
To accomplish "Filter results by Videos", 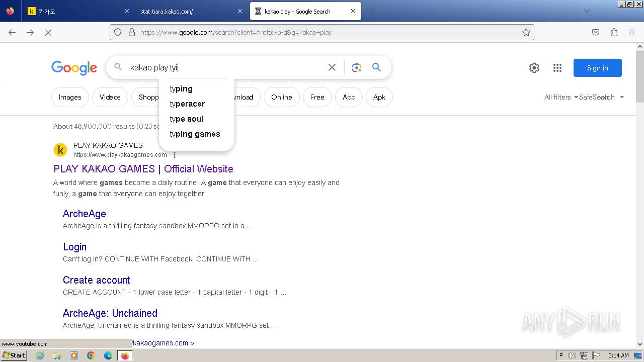I will click(110, 97).
